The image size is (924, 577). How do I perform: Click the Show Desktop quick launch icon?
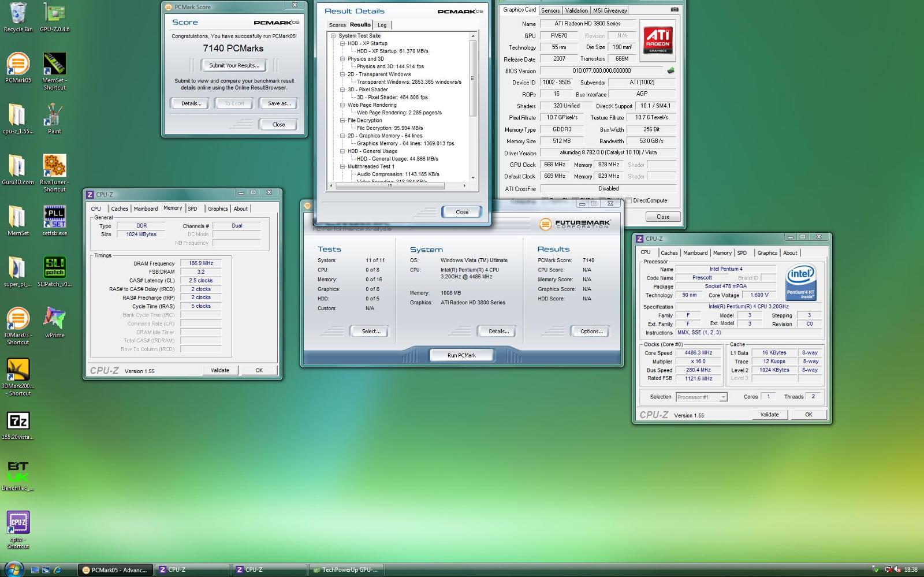35,570
